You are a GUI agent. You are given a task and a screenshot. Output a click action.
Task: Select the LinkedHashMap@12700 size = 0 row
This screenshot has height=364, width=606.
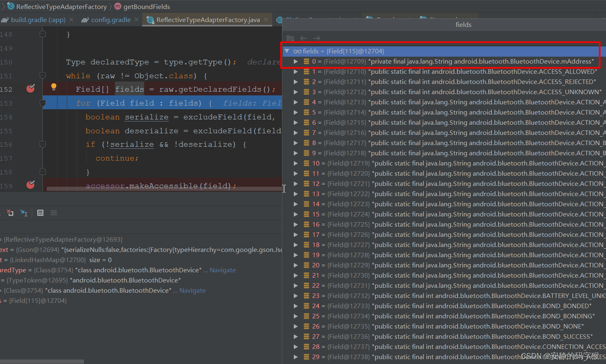click(141, 260)
